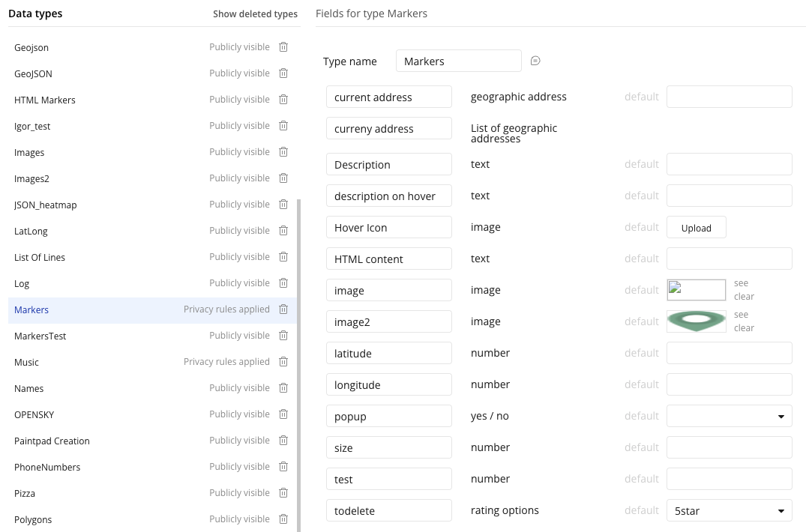Open the Paintpad Creation data type
This screenshot has height=532, width=806.
52,441
